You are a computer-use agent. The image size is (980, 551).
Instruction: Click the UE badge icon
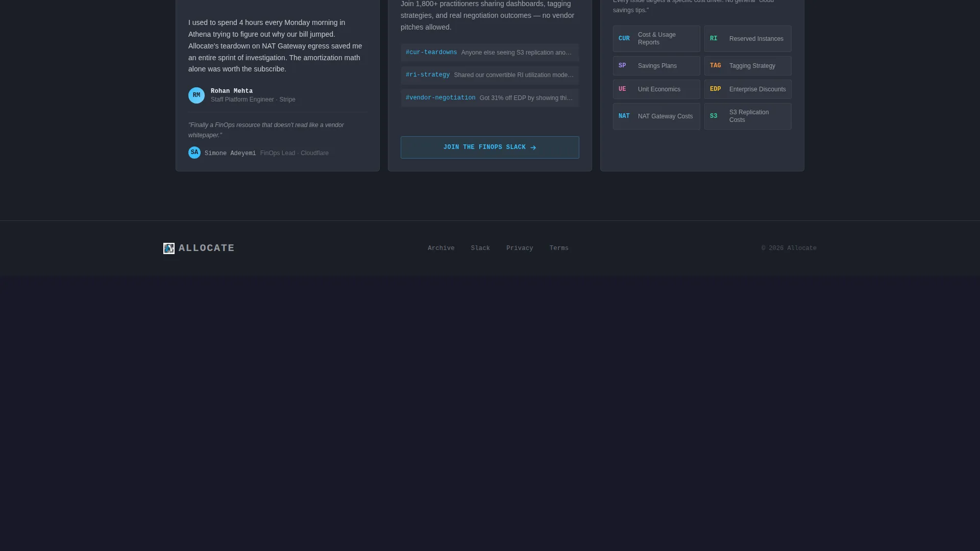pos(622,89)
